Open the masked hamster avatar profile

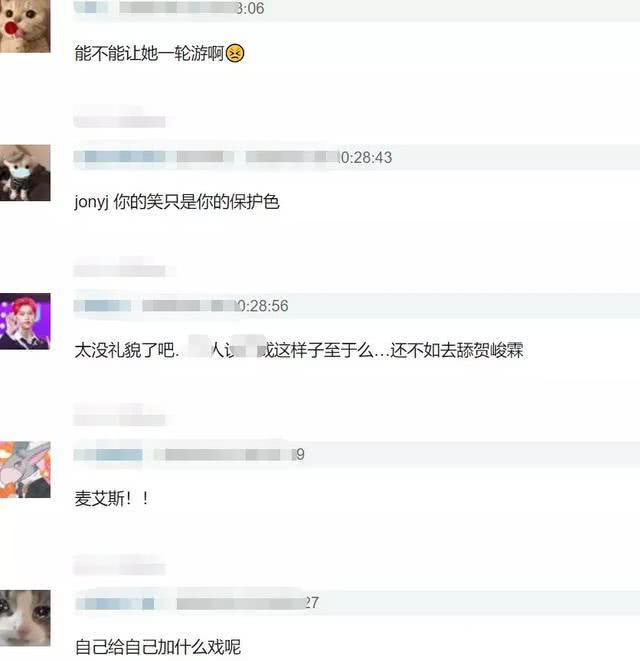pyautogui.click(x=25, y=173)
